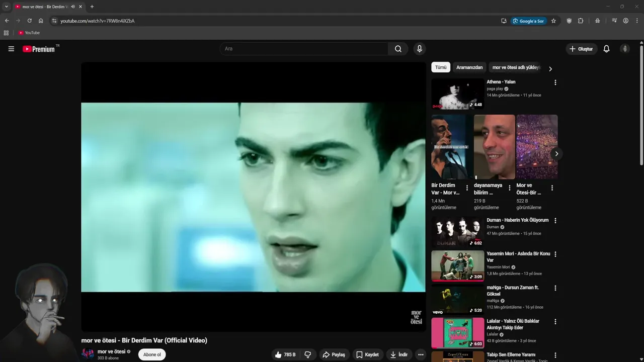Click Google'a Sor button in address bar

coord(528,21)
